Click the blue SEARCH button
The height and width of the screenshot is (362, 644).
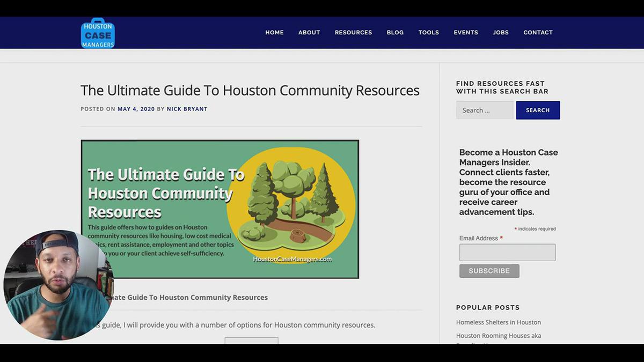point(538,110)
